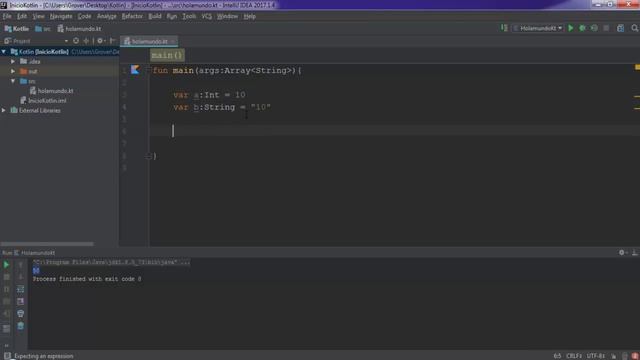Click the scroll from source target icon
The height and width of the screenshot is (360, 640).
[76, 41]
